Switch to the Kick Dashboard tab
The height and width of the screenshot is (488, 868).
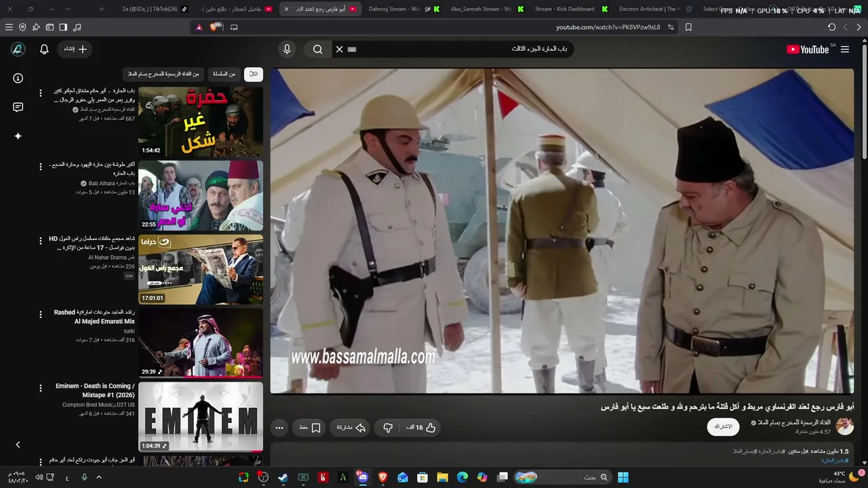(x=570, y=9)
